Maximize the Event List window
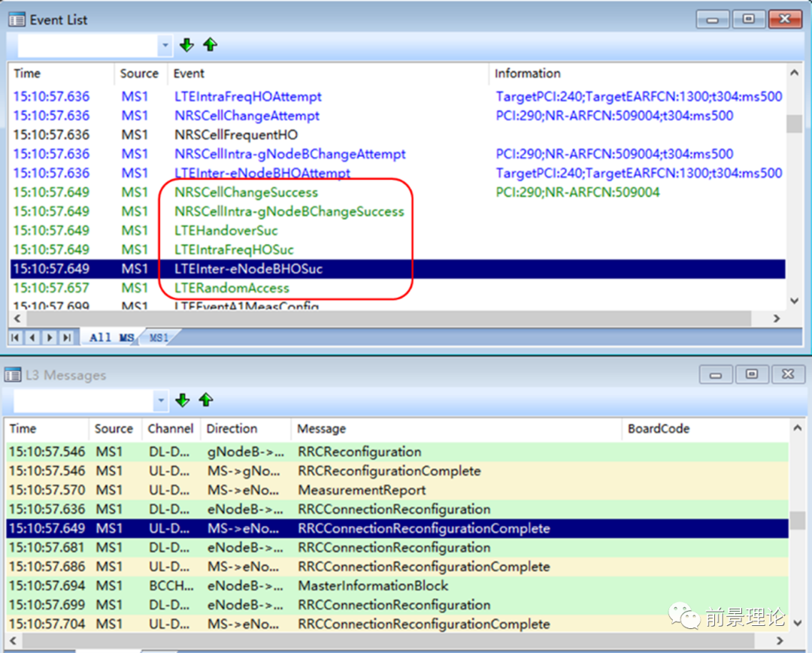Viewport: 812px width, 653px height. coord(748,20)
